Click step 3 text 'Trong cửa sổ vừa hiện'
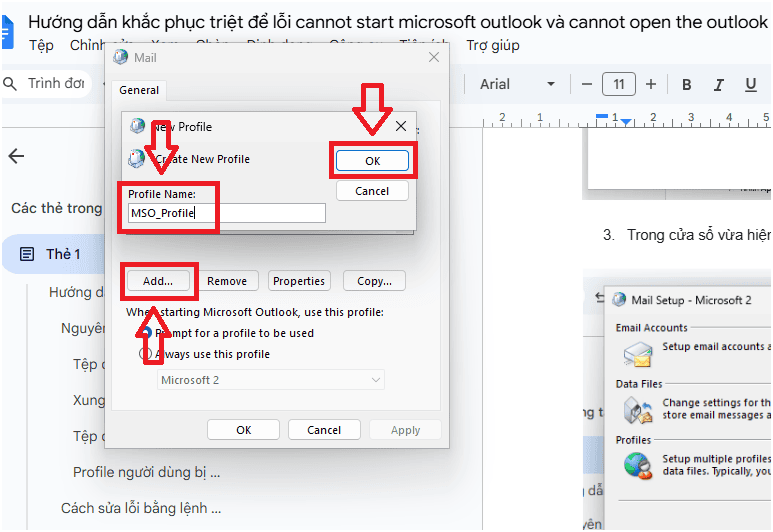 (698, 235)
